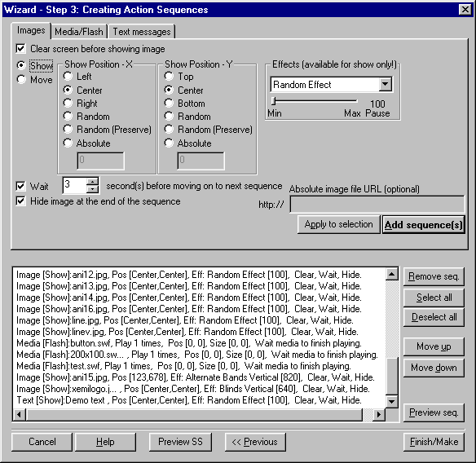Click the Wait seconds spinner up arrow
Screen dimensions: 476x463
click(92, 181)
